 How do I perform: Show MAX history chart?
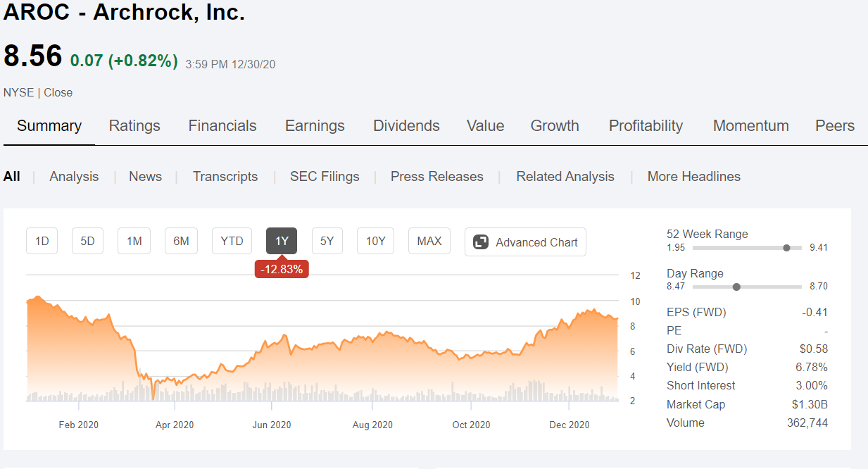[x=429, y=242]
